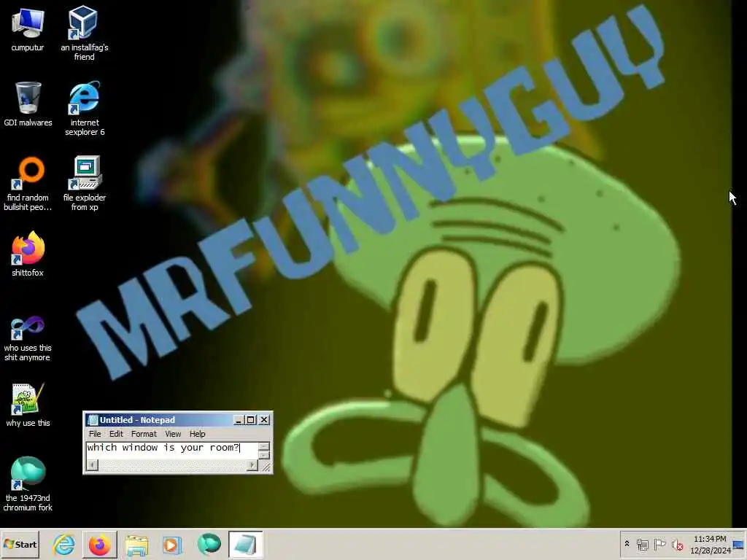Click Notepad's vertical scrollbar up arrow
This screenshot has width=747, height=560.
pyautogui.click(x=264, y=446)
